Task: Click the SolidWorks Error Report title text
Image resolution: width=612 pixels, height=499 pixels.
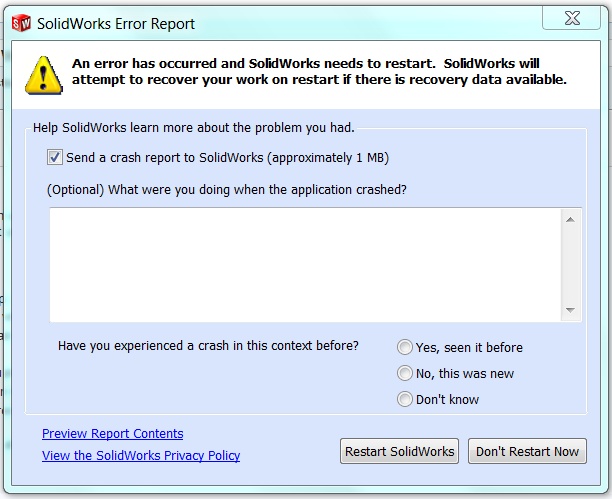Action: (116, 24)
